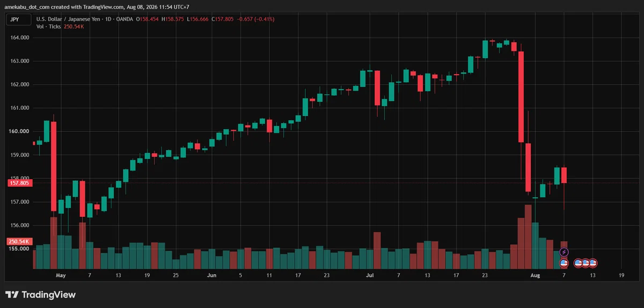Screen dimensions: 644x308
Task: Click the change value '-0.657 (-0.41%)'
Action: pyautogui.click(x=255, y=19)
